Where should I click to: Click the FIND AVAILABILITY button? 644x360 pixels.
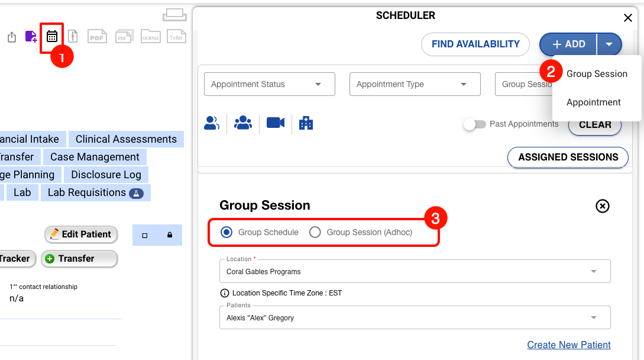pos(475,44)
